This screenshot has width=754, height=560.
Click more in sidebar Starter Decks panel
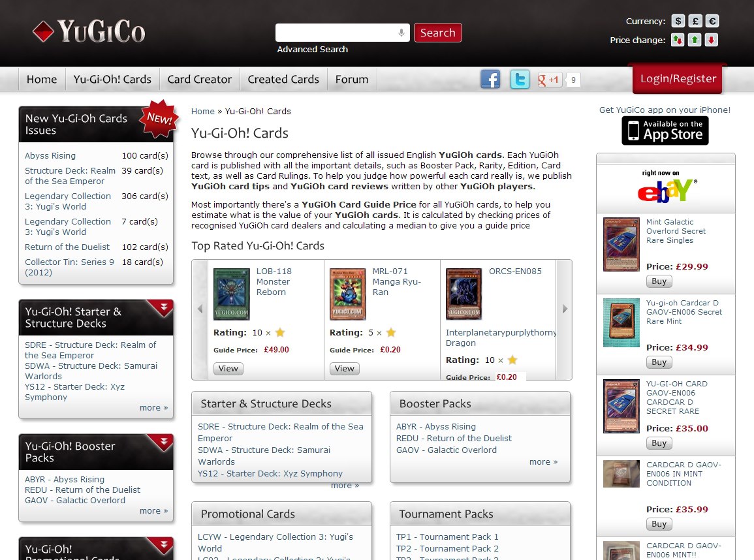tap(153, 408)
